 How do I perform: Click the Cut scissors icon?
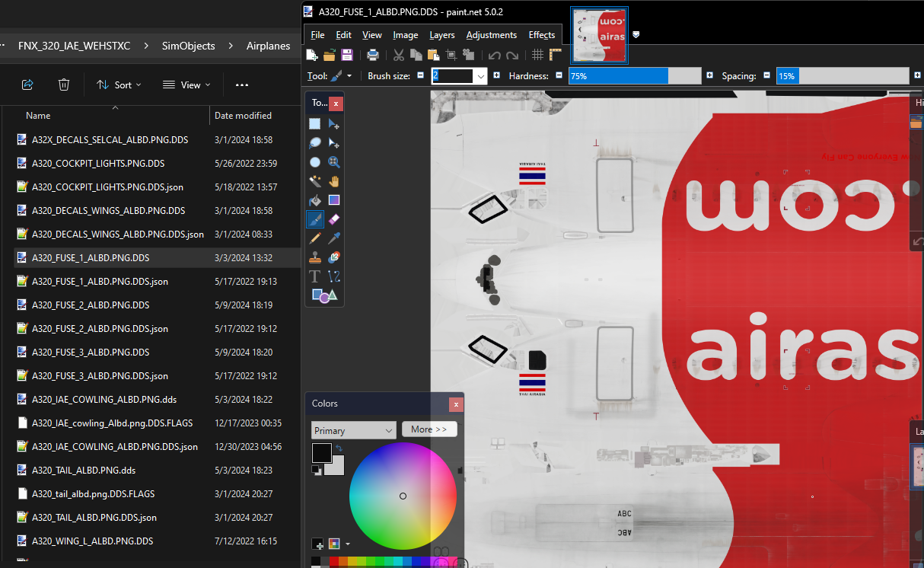398,55
